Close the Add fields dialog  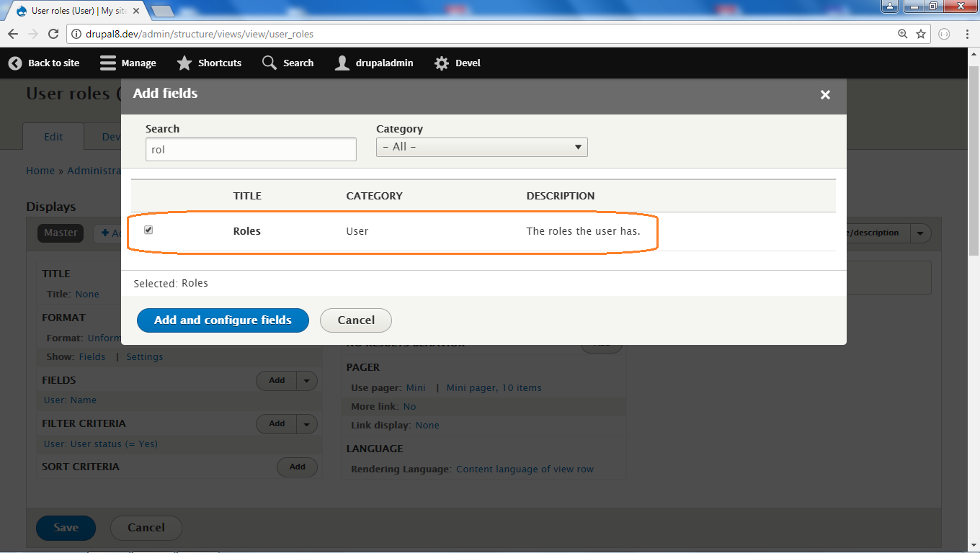coord(825,94)
